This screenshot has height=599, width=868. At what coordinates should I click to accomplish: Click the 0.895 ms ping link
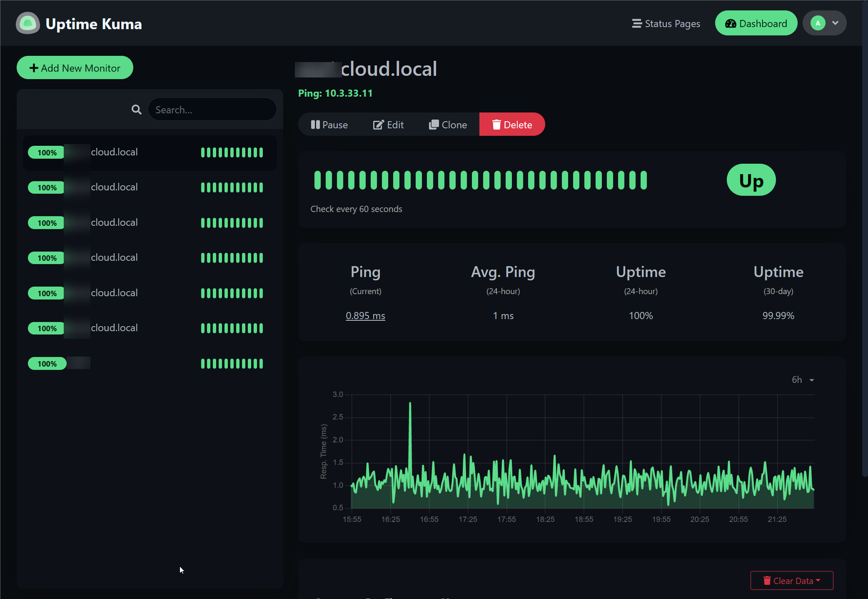click(365, 316)
